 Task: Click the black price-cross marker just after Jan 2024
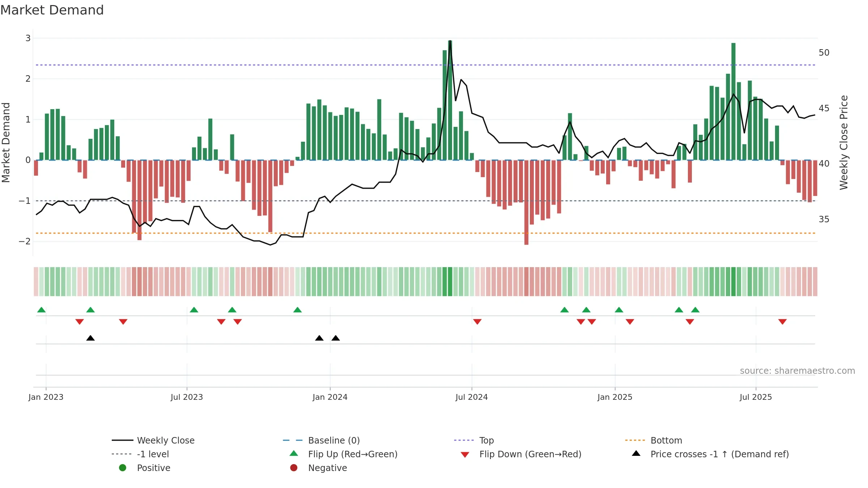tap(336, 338)
